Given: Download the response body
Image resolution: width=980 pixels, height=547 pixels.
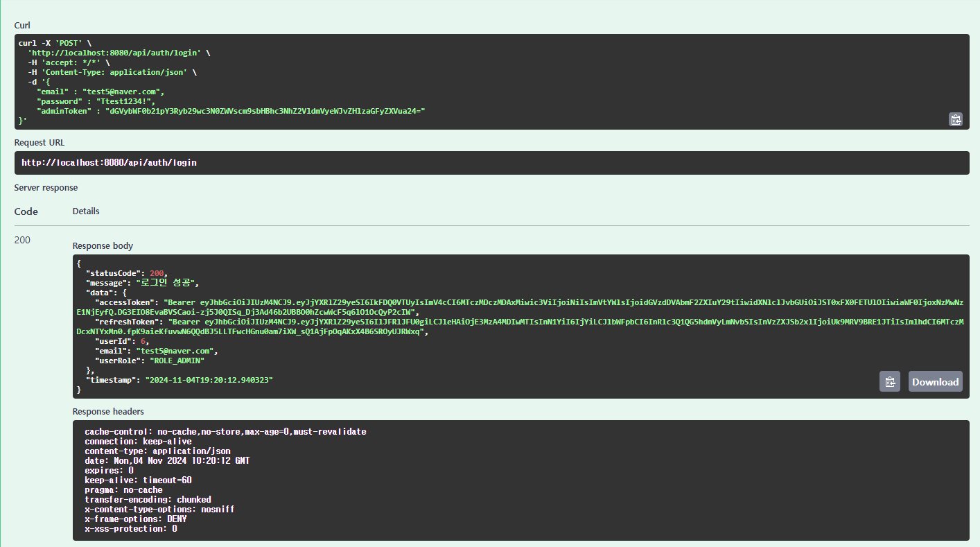Looking at the screenshot, I should (x=935, y=381).
